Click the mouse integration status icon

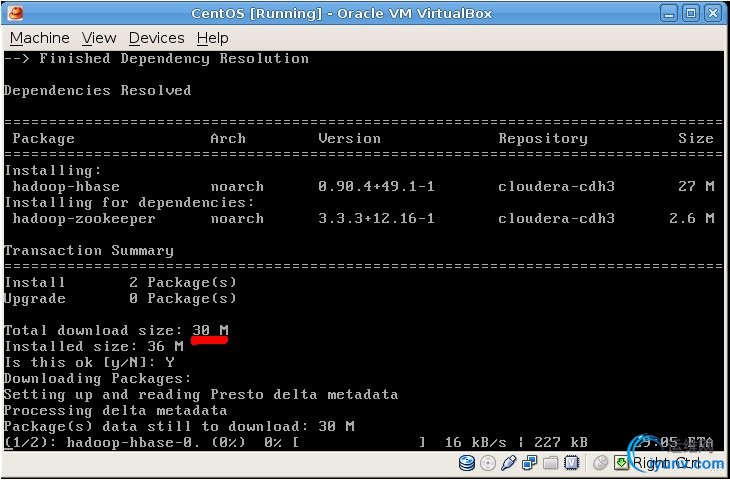[601, 463]
